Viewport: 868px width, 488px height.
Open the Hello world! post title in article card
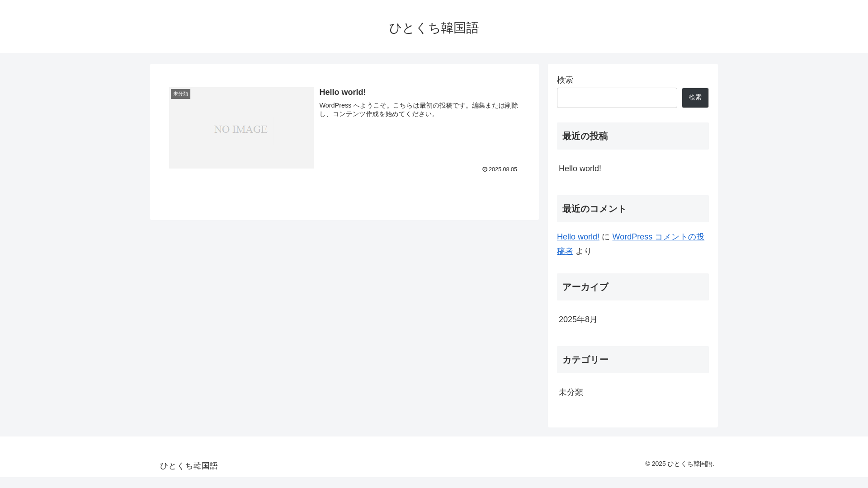tap(342, 92)
